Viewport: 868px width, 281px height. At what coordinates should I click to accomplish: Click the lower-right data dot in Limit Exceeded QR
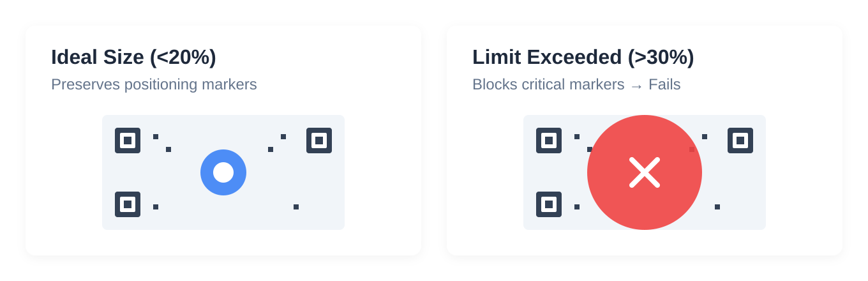point(717,207)
